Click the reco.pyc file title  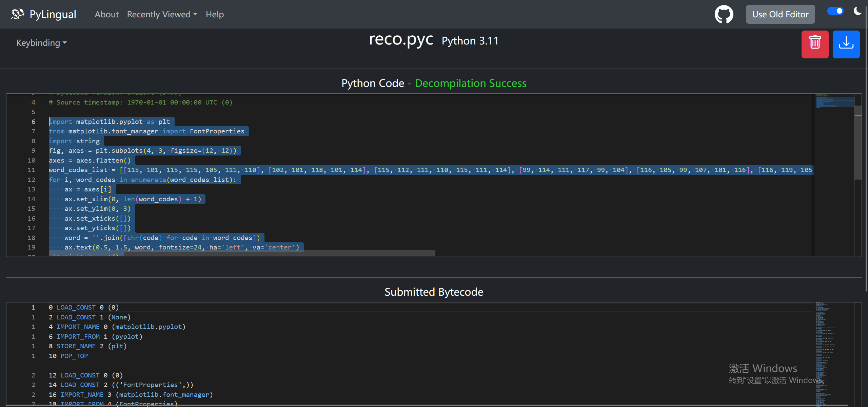tap(401, 40)
